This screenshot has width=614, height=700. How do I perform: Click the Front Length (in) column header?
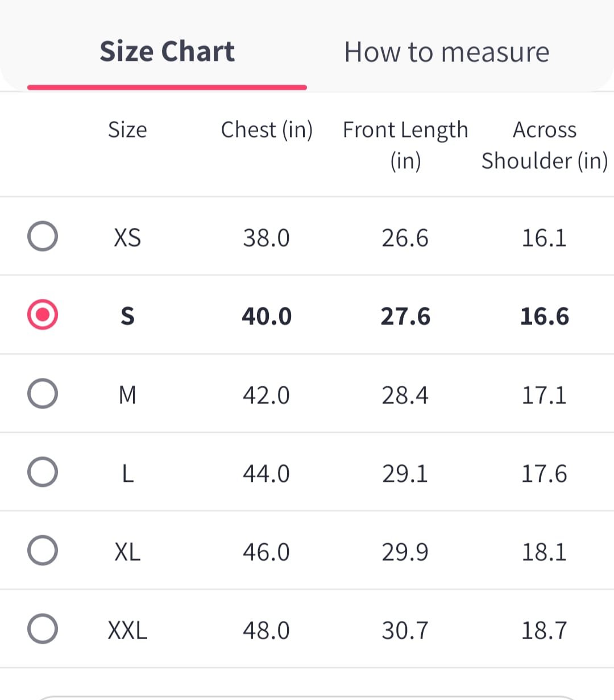[x=405, y=145]
